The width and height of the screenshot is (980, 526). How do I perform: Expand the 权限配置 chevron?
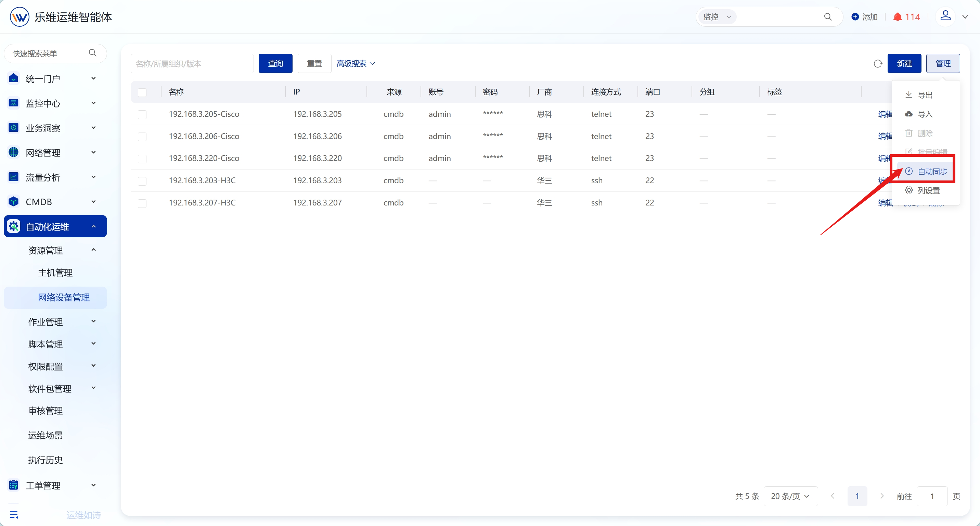click(x=94, y=366)
